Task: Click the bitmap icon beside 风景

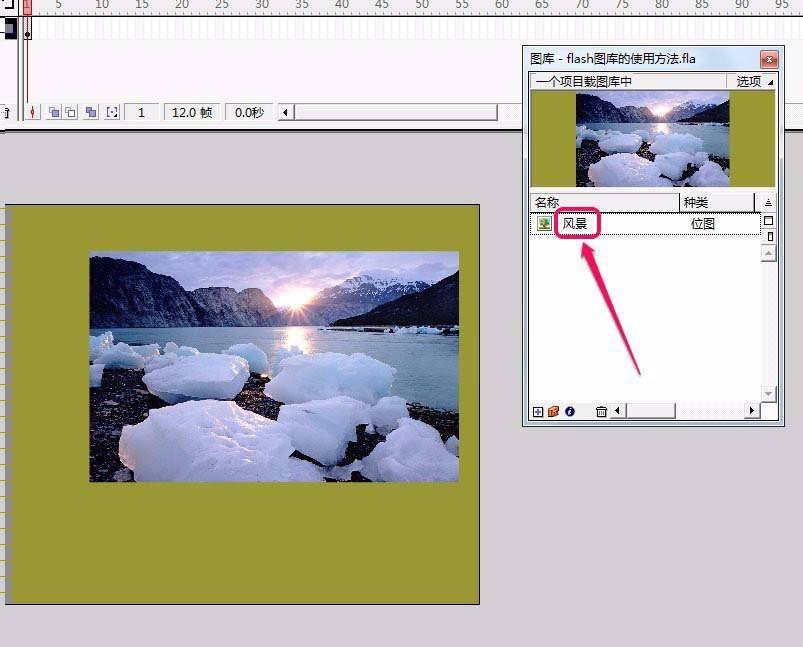Action: pyautogui.click(x=544, y=223)
